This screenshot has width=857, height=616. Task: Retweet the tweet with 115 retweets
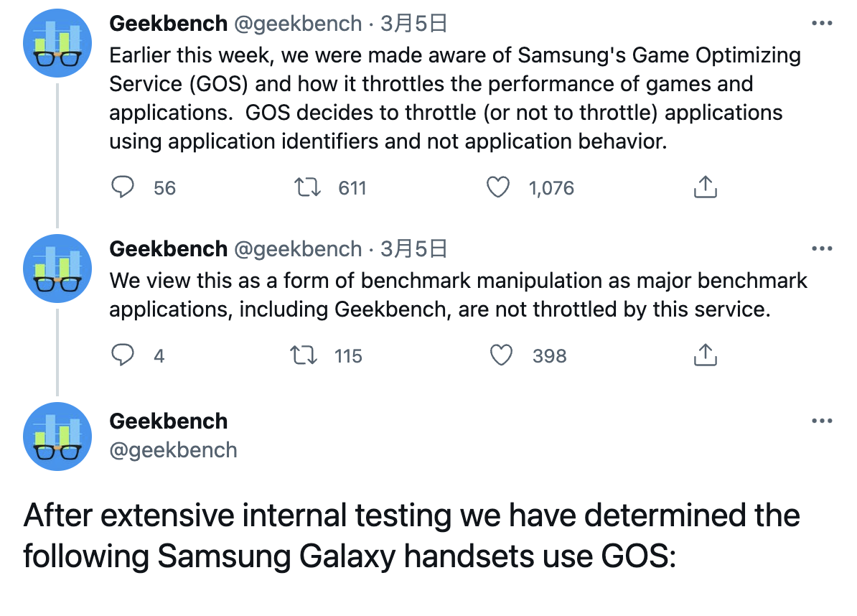(304, 355)
